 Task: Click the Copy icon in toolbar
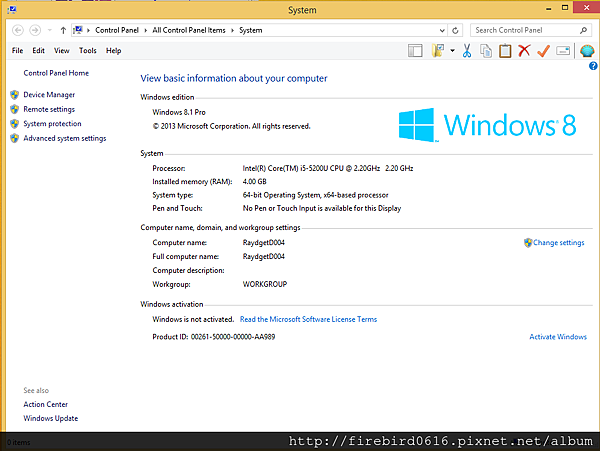coord(486,50)
